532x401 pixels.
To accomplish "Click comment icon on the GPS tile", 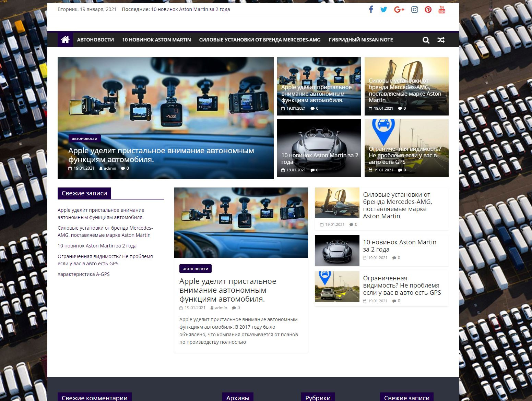I will coord(400,170).
